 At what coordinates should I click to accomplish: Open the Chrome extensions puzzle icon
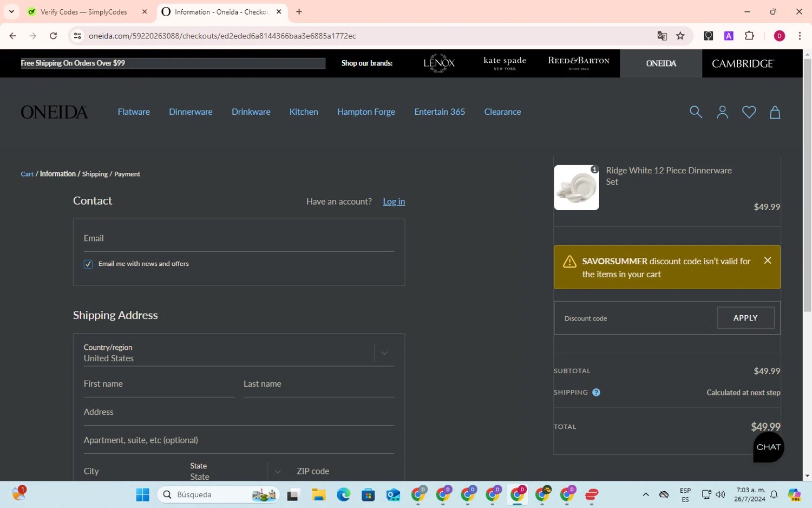tap(749, 36)
